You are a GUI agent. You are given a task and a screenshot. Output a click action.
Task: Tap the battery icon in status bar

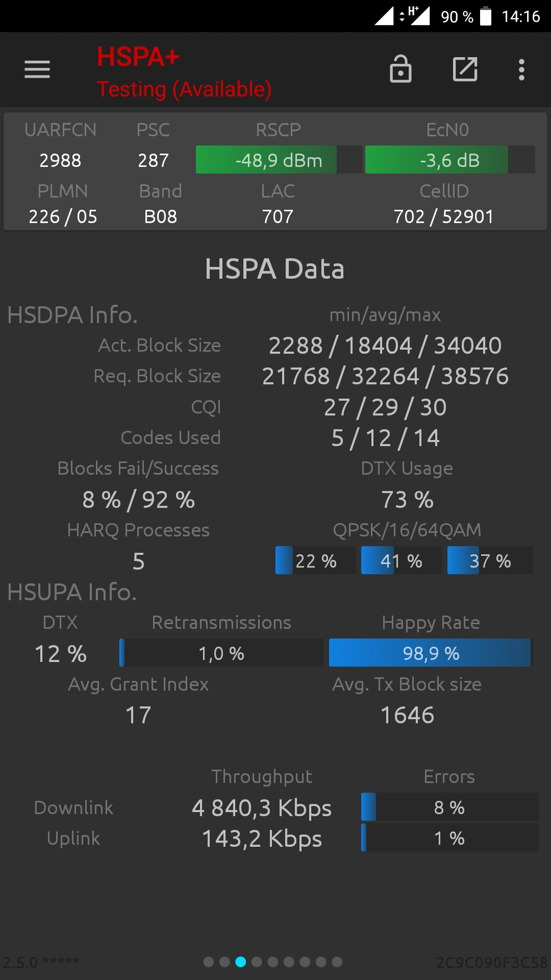point(486,16)
